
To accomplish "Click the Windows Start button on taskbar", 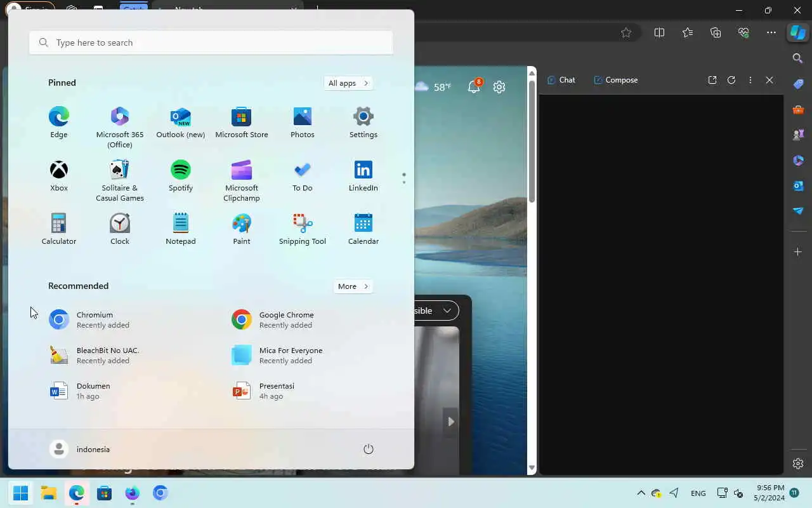I will tap(21, 493).
